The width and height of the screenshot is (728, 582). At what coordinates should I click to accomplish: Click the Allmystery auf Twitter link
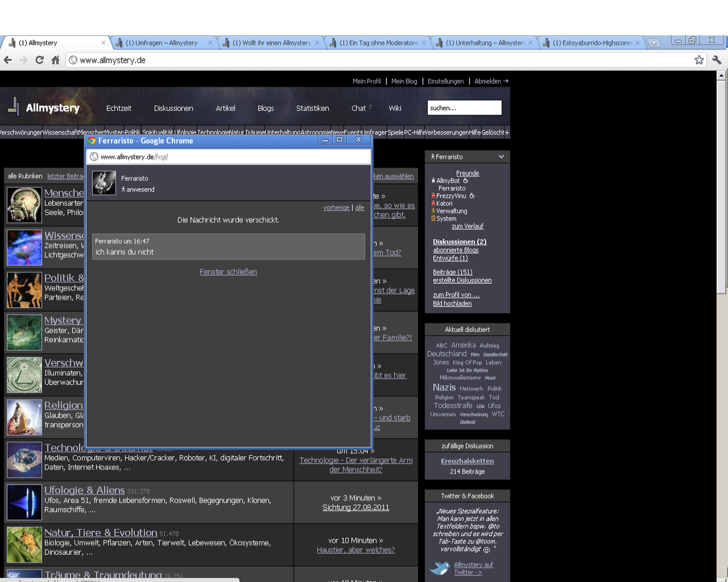coord(473,568)
